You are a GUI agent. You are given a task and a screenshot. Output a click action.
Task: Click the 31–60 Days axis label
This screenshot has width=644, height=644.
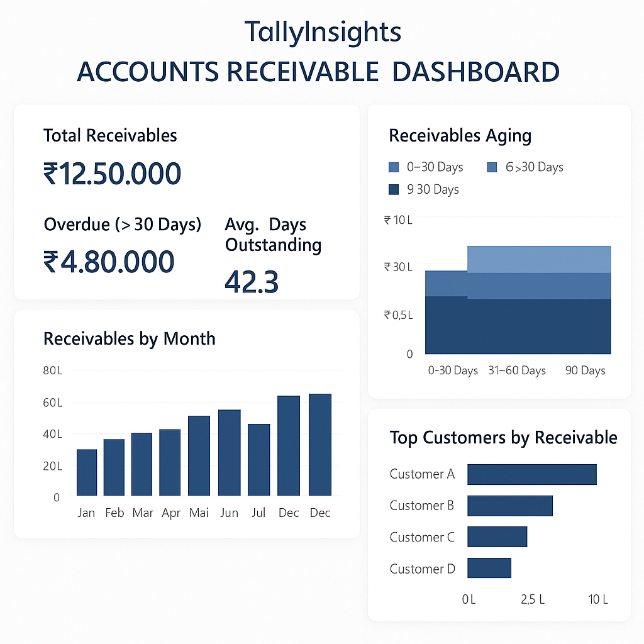(517, 370)
